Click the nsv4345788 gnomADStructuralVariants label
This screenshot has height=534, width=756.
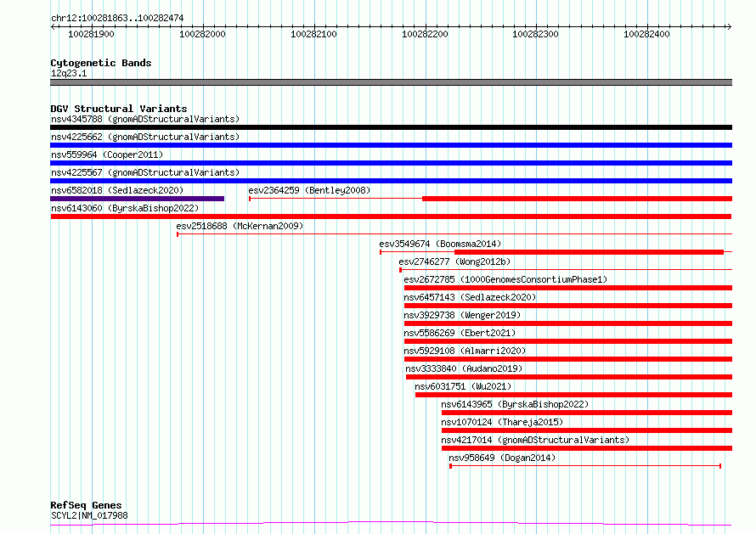click(145, 119)
